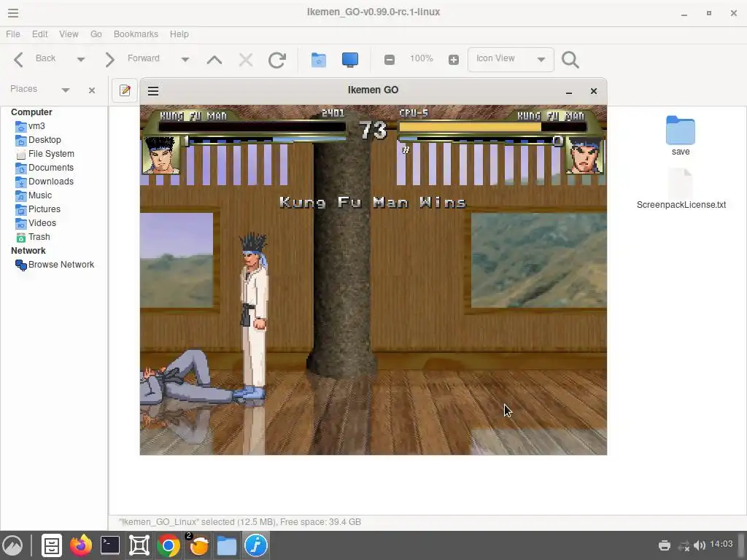The height and width of the screenshot is (560, 747).
Task: Click the screenshot tool taskbar icon
Action: coord(139,545)
